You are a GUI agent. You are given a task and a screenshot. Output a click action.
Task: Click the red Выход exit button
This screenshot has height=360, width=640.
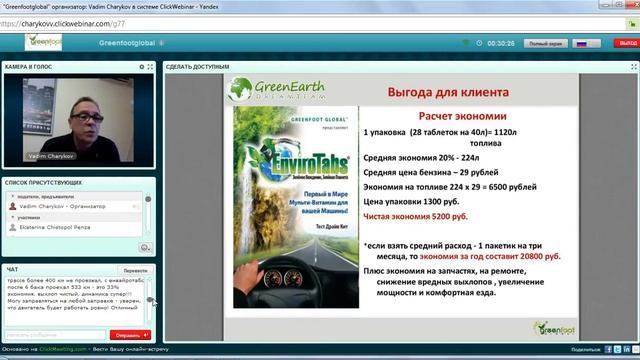pyautogui.click(x=627, y=43)
